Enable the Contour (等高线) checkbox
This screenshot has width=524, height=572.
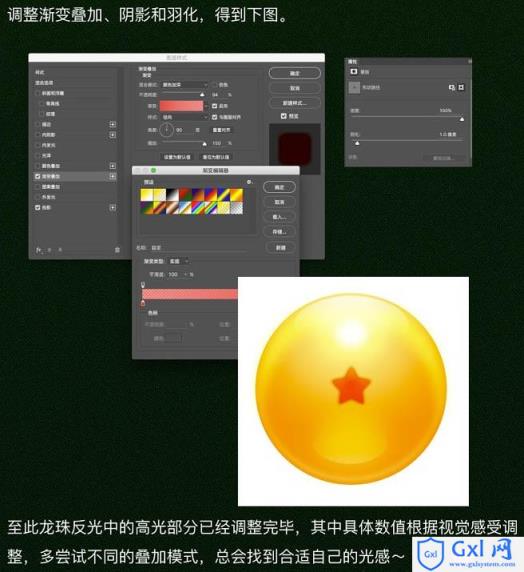pyautogui.click(x=42, y=104)
